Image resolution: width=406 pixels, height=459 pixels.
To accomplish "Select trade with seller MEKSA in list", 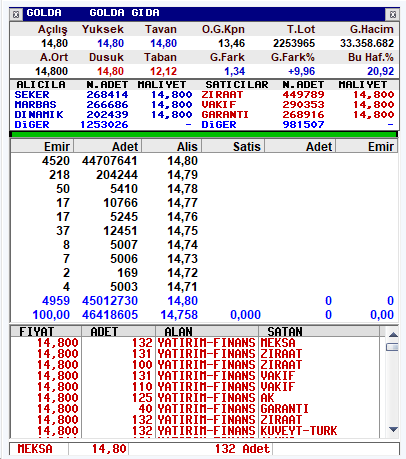I will [195, 343].
